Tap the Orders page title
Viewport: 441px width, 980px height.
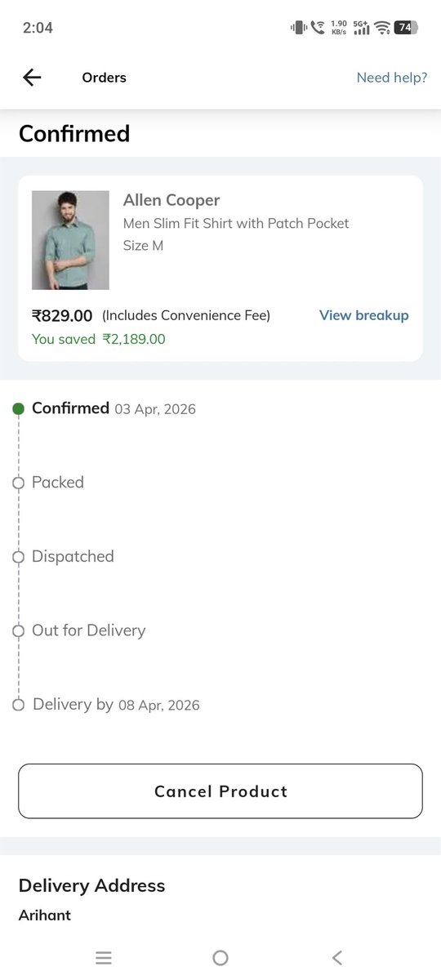tap(104, 78)
